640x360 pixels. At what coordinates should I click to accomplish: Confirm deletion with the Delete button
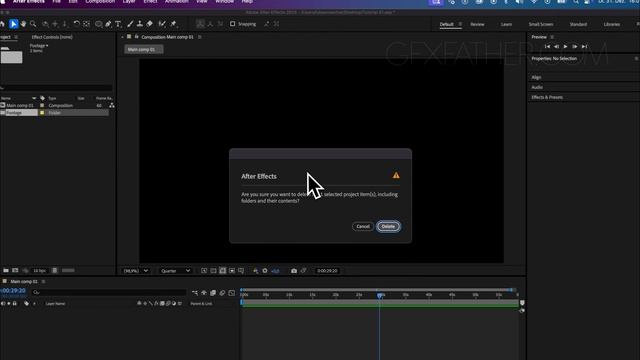388,226
